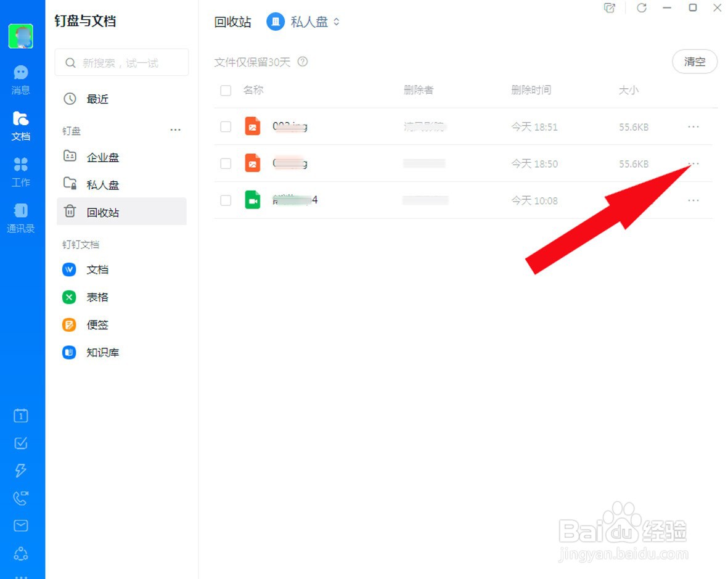Expand the 钉盘 section options menu
Screen dimensions: 728x579
175,130
